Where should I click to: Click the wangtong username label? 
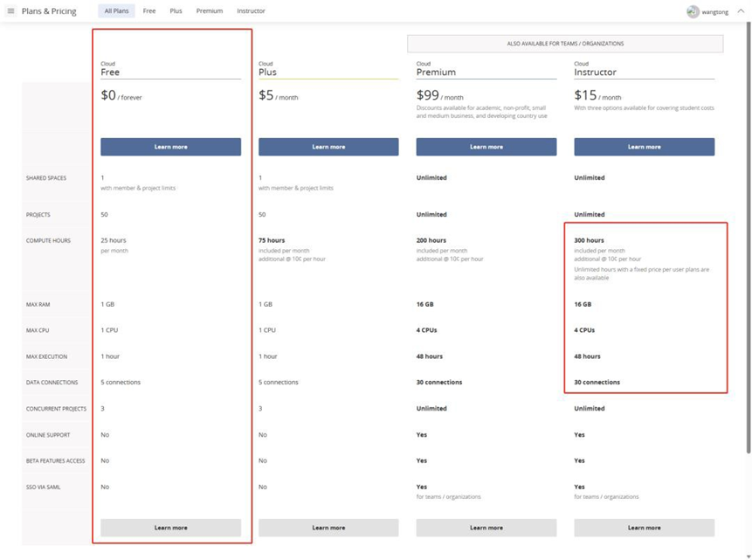click(714, 12)
